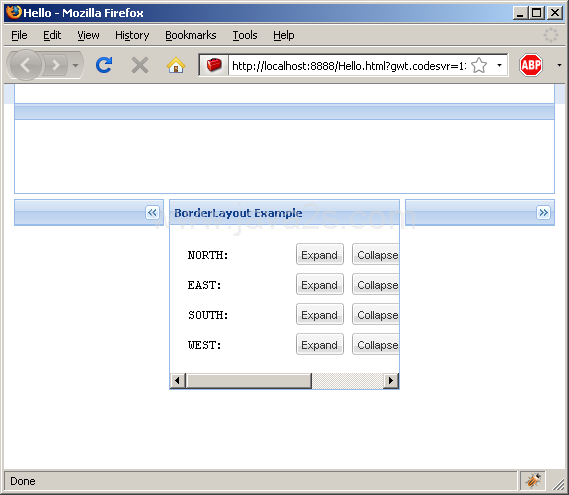Open the History menu

click(132, 35)
